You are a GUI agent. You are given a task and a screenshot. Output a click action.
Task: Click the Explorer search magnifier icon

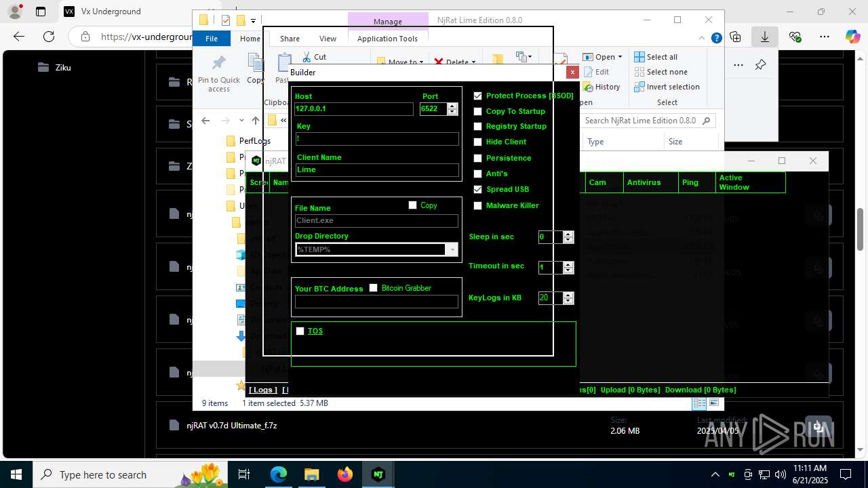click(x=706, y=121)
